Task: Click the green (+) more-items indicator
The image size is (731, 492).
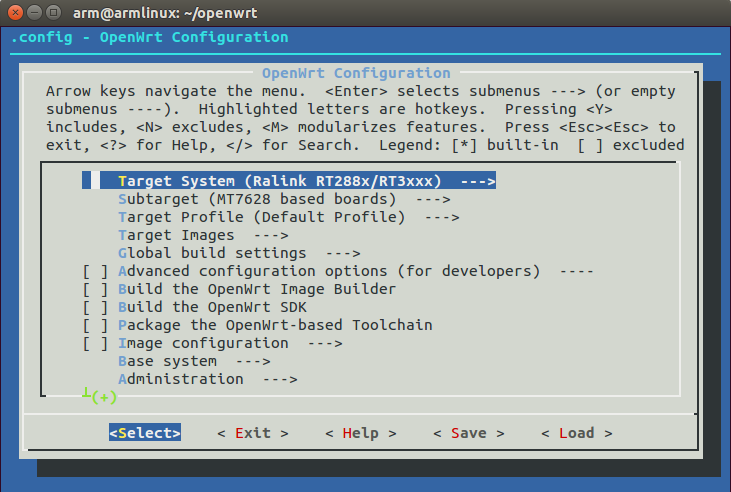Action: click(104, 397)
